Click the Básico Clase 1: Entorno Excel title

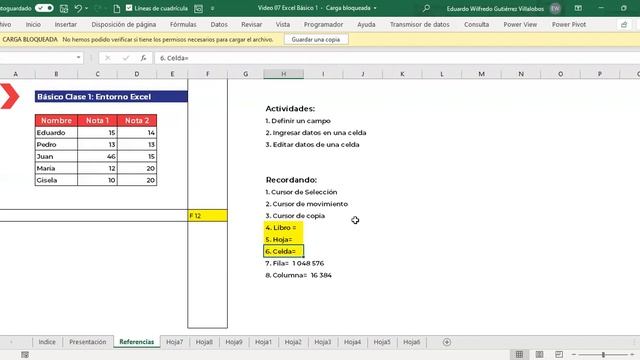pos(111,97)
